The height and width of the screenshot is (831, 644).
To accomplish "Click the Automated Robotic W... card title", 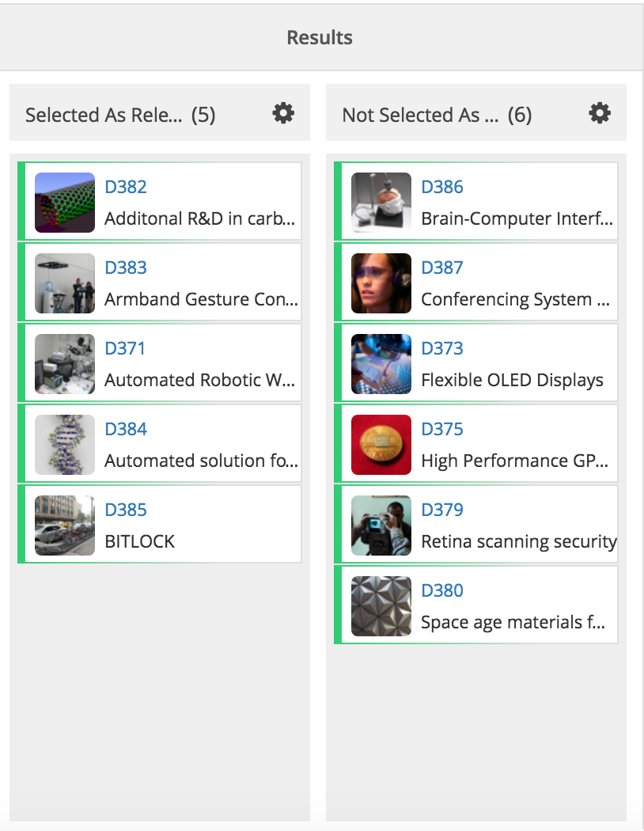I will point(199,380).
